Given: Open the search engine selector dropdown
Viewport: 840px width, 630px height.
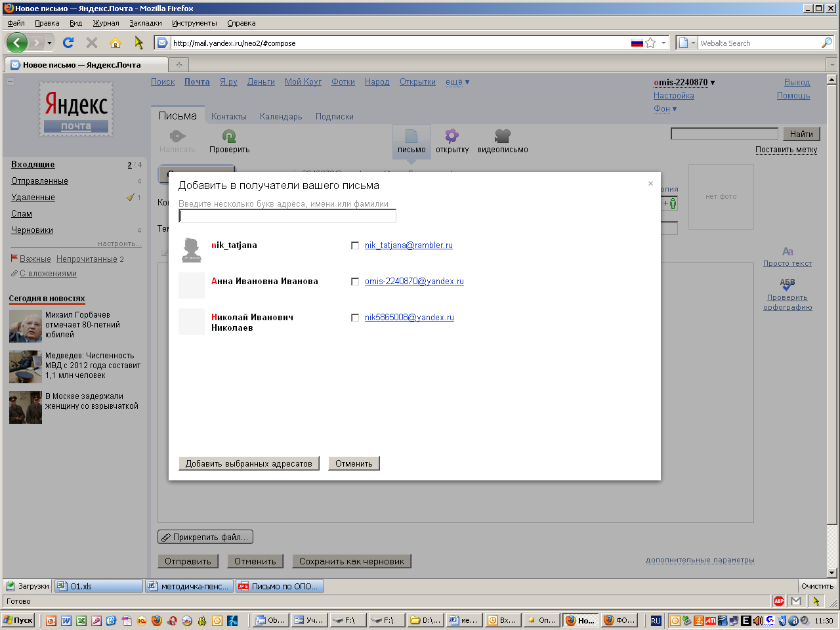Looking at the screenshot, I should 686,43.
